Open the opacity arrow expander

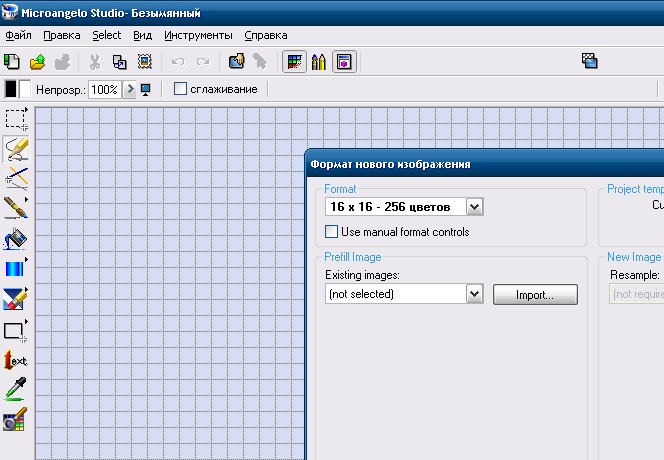pos(130,89)
